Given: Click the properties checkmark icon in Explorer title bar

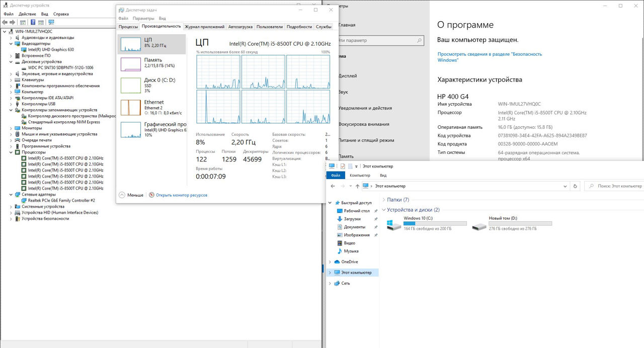Looking at the screenshot, I should (343, 166).
